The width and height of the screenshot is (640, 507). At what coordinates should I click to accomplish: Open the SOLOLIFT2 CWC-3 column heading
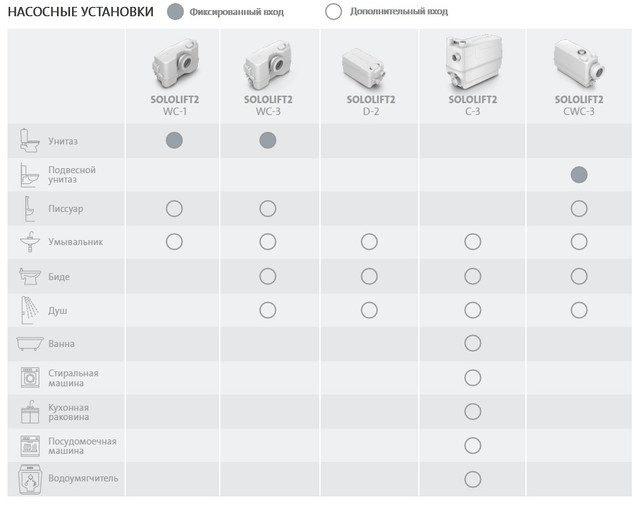pyautogui.click(x=579, y=105)
